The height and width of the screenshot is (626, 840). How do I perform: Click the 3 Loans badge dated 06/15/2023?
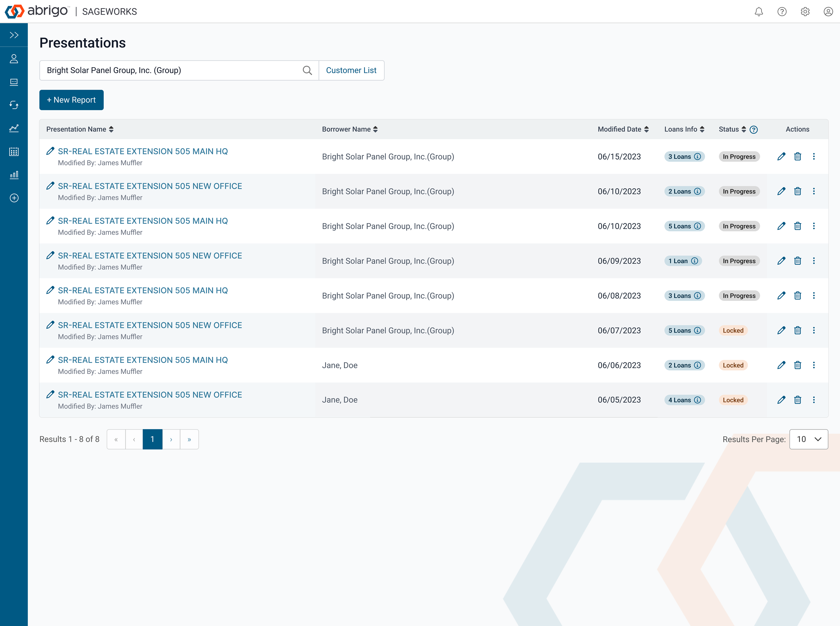(x=684, y=156)
